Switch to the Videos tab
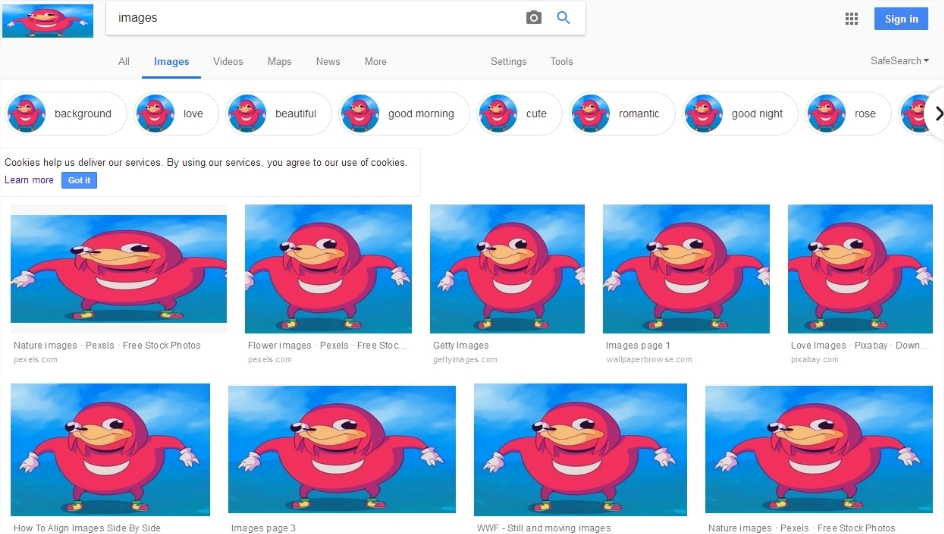This screenshot has width=944, height=534. [x=228, y=61]
